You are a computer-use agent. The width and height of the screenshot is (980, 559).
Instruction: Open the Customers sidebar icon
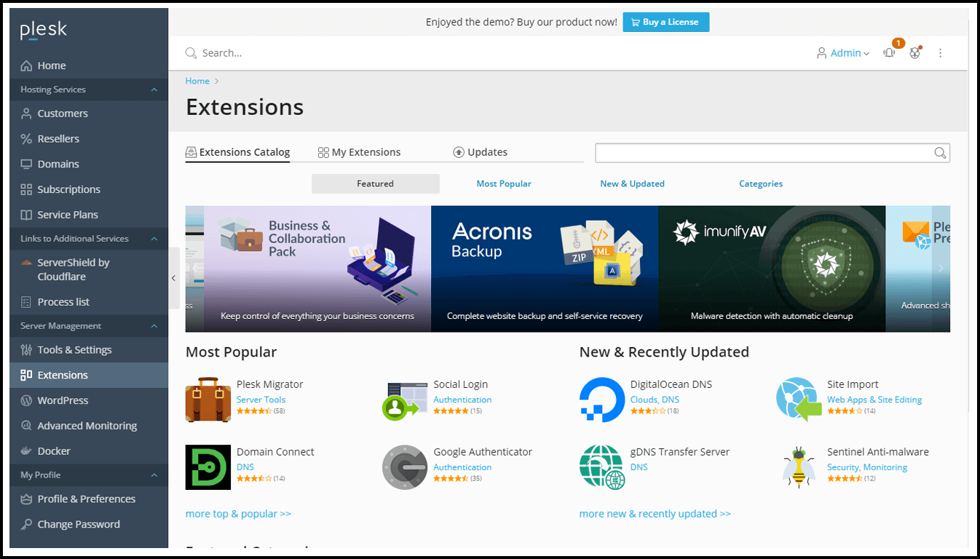(x=26, y=114)
